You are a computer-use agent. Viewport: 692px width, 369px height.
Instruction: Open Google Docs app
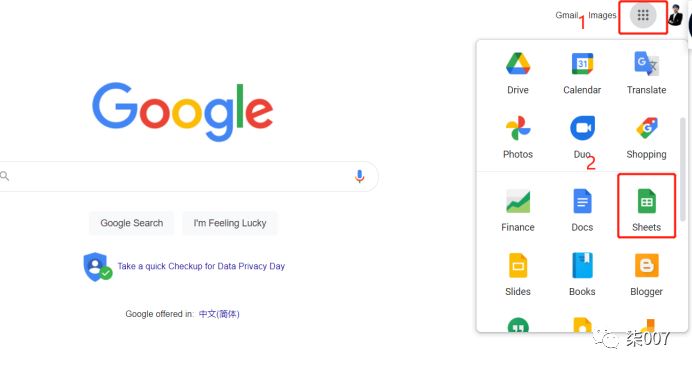pyautogui.click(x=582, y=211)
